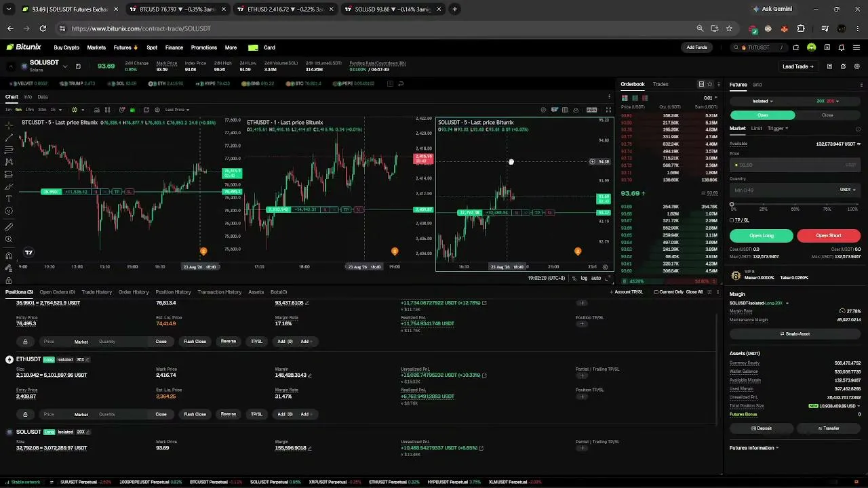Toggle log scale on the chart

click(584, 278)
